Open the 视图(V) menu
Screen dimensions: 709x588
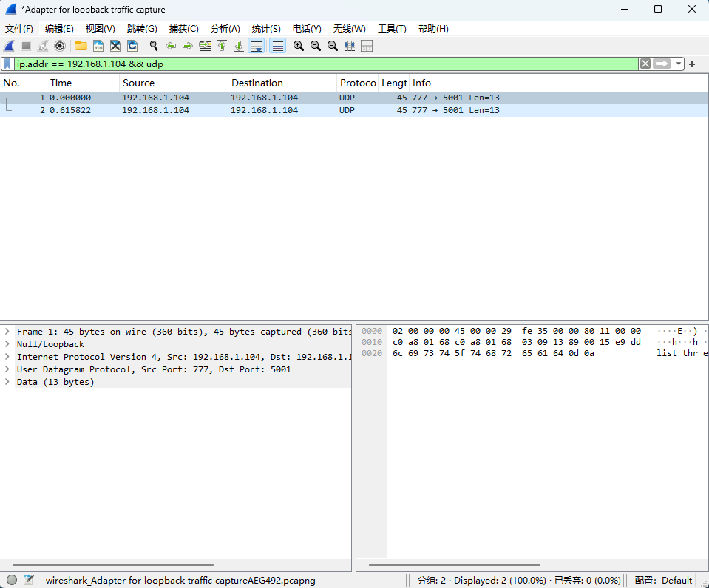tap(100, 29)
